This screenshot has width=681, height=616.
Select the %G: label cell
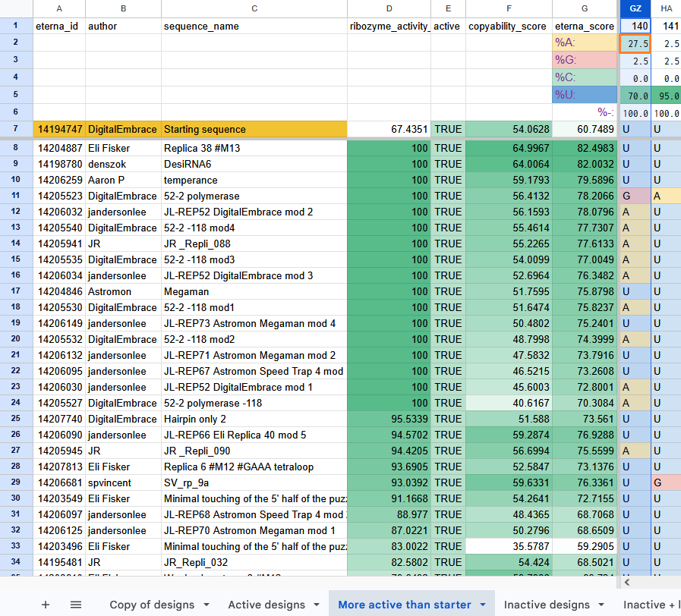pos(585,60)
